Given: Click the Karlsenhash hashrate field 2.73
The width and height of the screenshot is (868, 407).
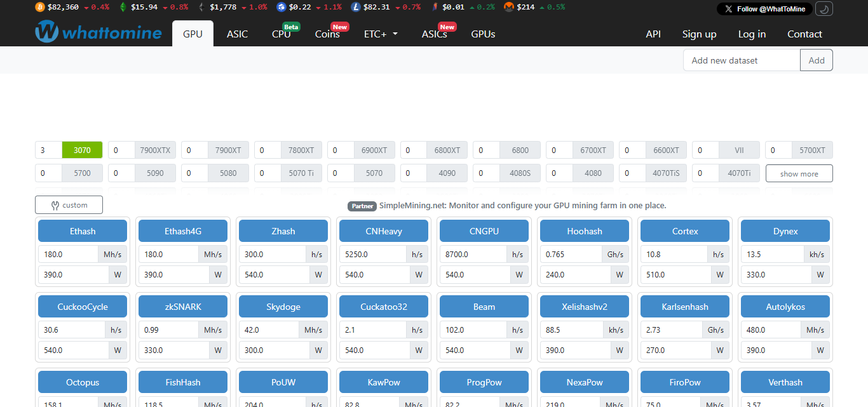Looking at the screenshot, I should pos(671,330).
